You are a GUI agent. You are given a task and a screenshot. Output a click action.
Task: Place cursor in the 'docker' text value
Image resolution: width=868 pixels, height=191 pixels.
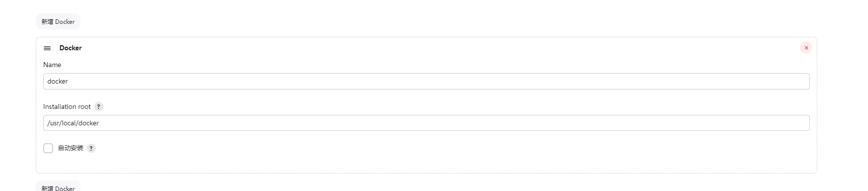tap(58, 81)
